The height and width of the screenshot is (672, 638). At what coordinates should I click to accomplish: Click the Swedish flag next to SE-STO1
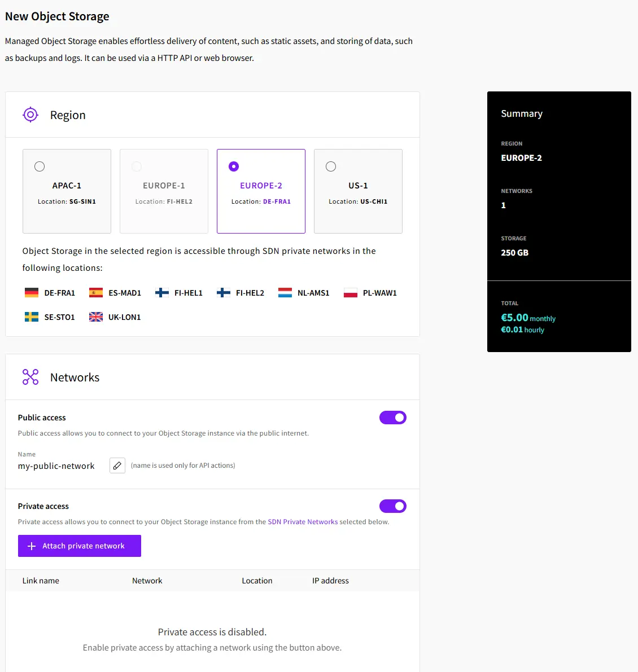click(32, 317)
